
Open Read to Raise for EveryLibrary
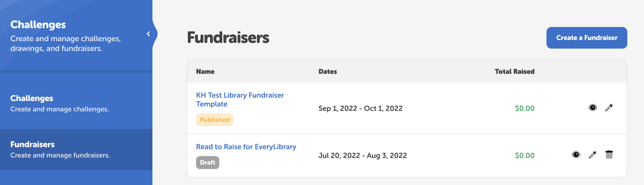tap(246, 147)
